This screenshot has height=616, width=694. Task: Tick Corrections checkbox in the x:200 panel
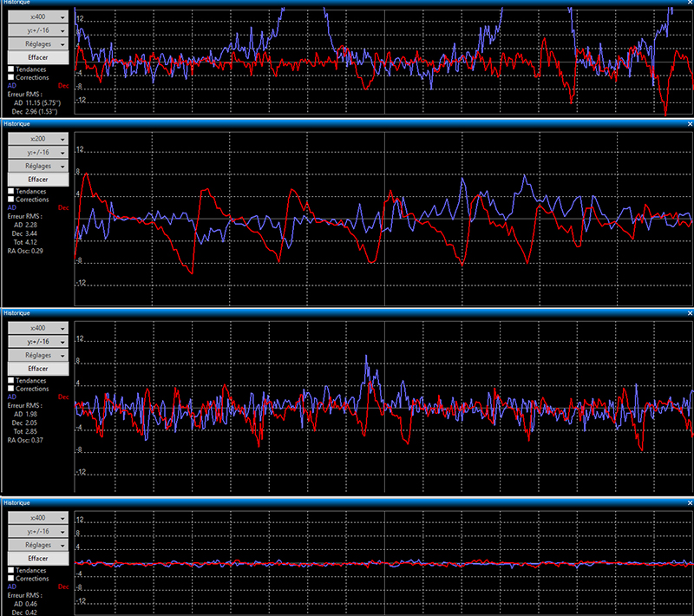(11, 200)
